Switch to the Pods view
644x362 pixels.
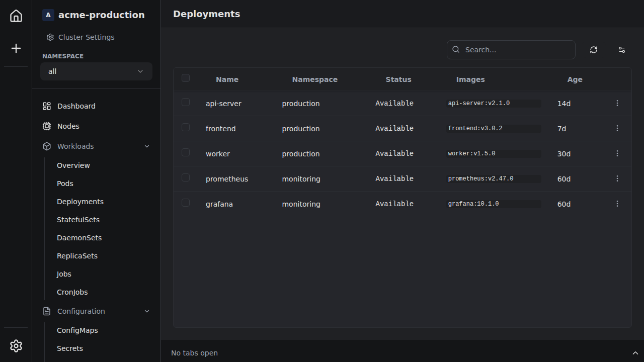click(x=65, y=183)
